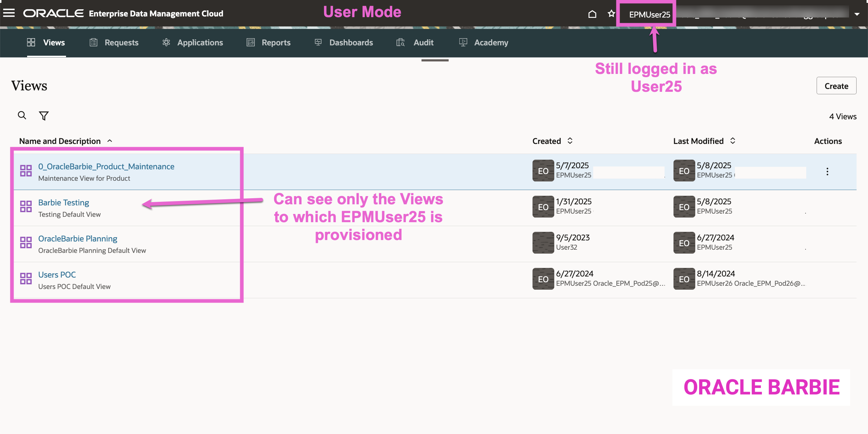This screenshot has height=434, width=868.
Task: Click the view icon beside Users POC
Action: tap(26, 279)
